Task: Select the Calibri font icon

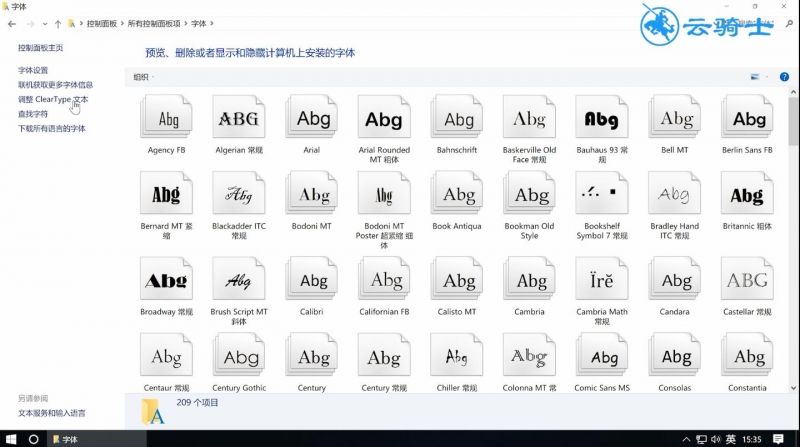Action: point(312,279)
